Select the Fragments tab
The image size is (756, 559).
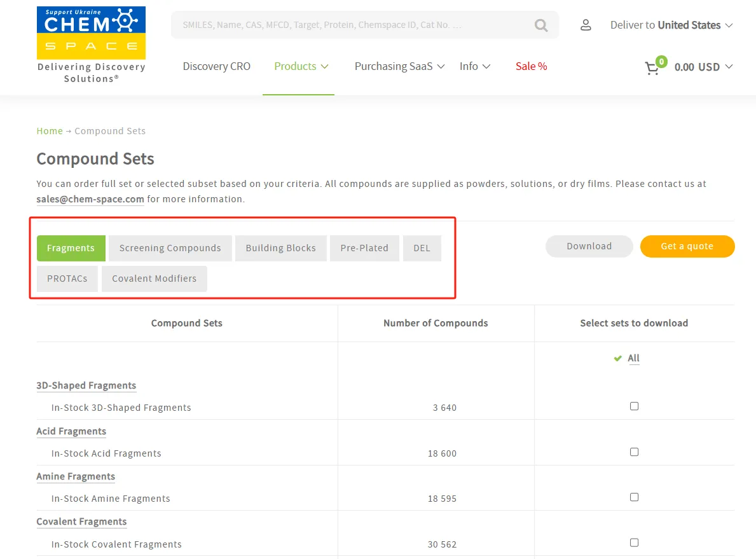point(71,248)
